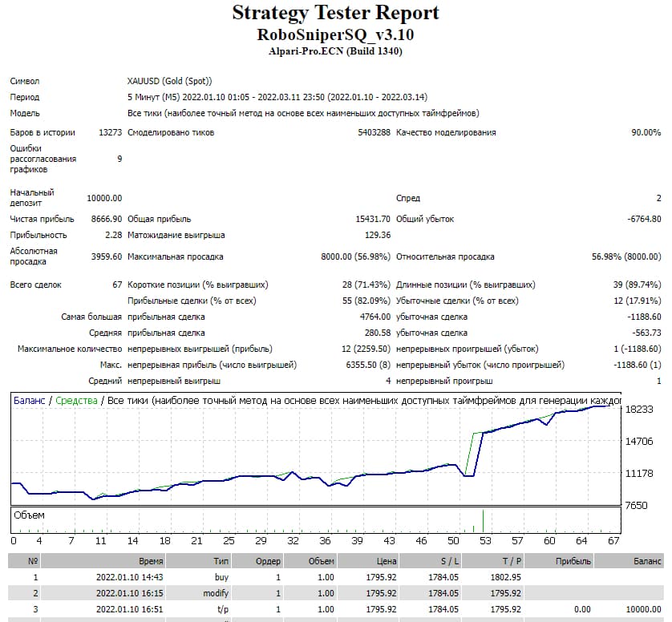
Task: Click the 'Время' column header
Action: tap(151, 562)
